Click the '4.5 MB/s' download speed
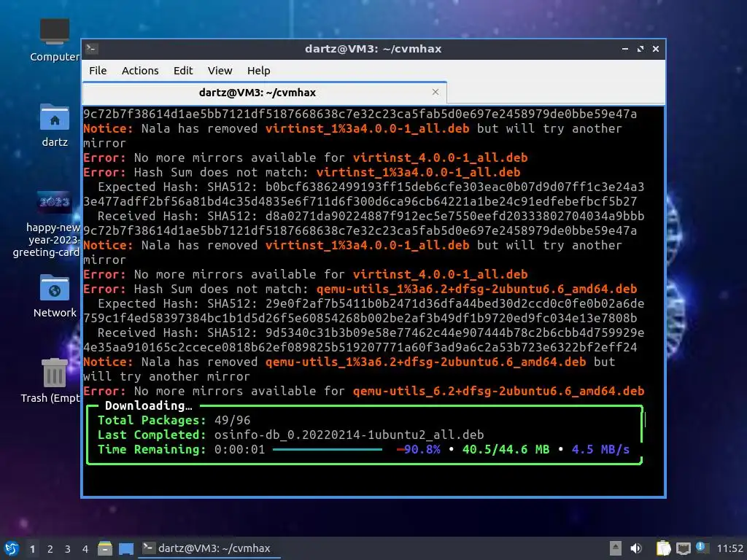 click(600, 449)
